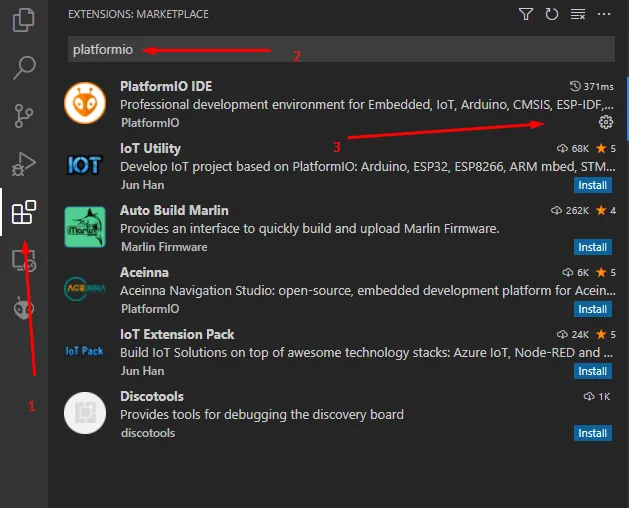This screenshot has width=629, height=508.
Task: Filter extensions with the funnel icon
Action: [526, 14]
